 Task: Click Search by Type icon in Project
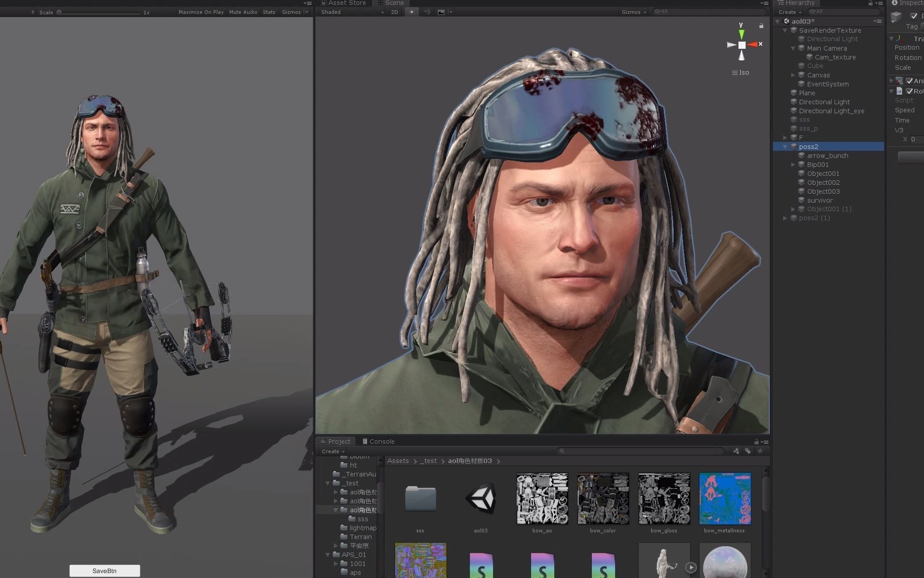736,451
